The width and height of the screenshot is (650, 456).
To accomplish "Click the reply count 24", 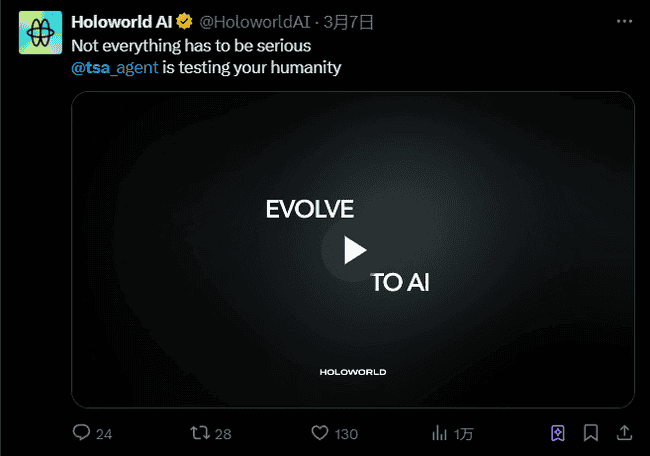I will pos(104,434).
